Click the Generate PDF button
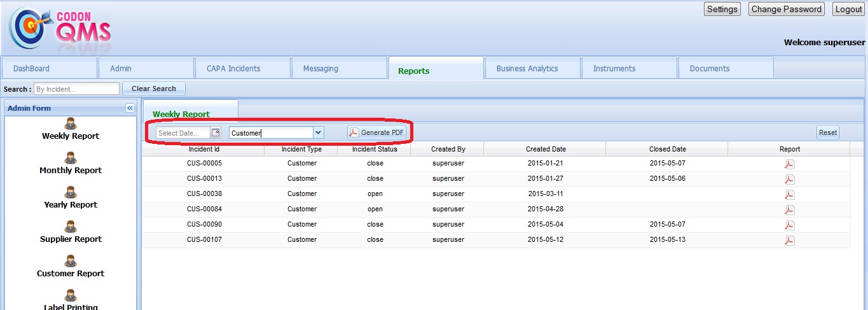The image size is (868, 310). click(376, 132)
